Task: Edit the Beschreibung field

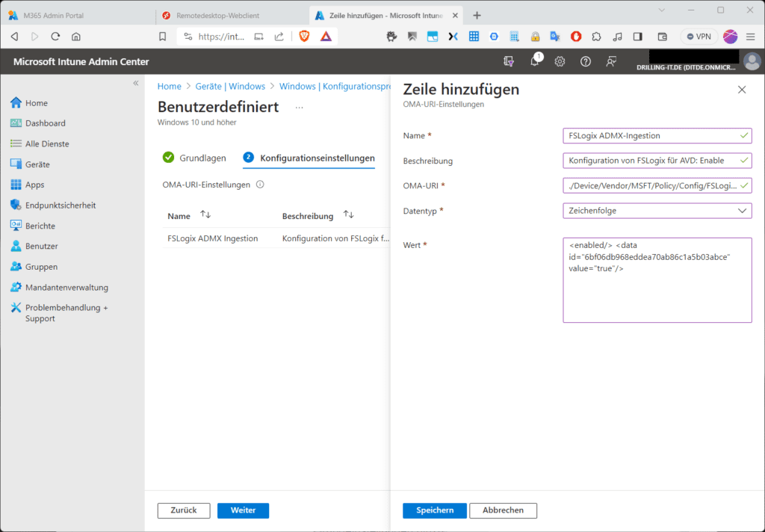Action: point(657,161)
